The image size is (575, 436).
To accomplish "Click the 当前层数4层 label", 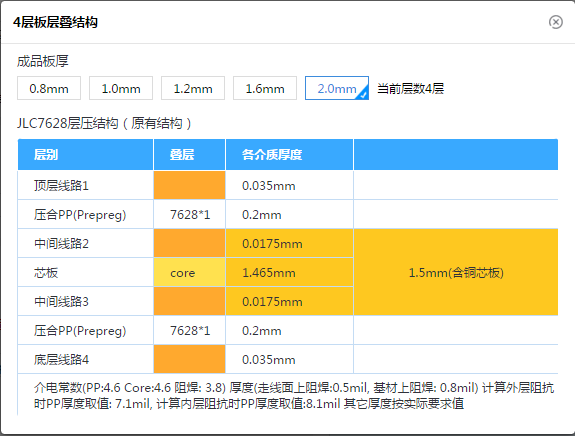I will (x=410, y=88).
